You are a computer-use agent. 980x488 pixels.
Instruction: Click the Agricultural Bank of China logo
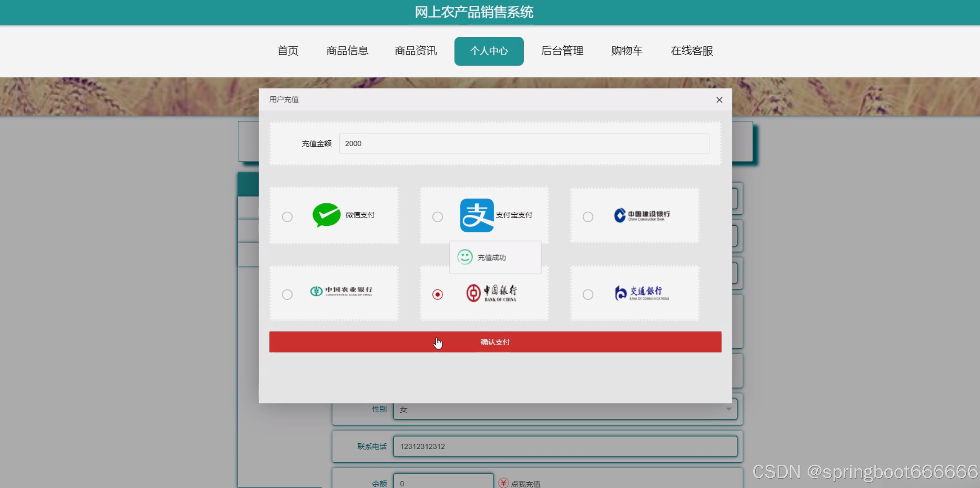(341, 291)
